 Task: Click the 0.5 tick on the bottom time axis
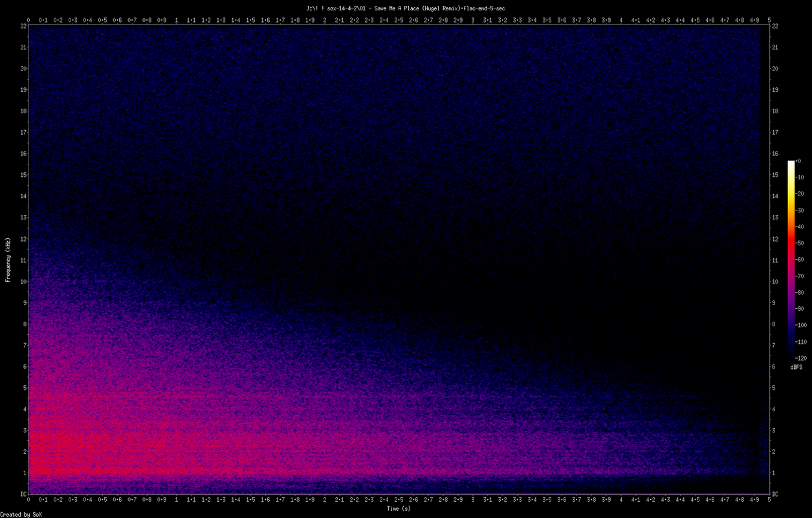[x=102, y=500]
